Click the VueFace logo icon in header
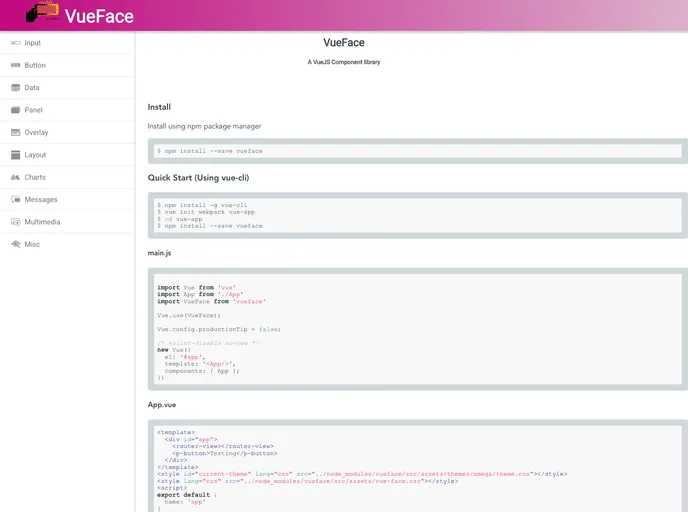This screenshot has height=512, width=688. pyautogui.click(x=43, y=12)
